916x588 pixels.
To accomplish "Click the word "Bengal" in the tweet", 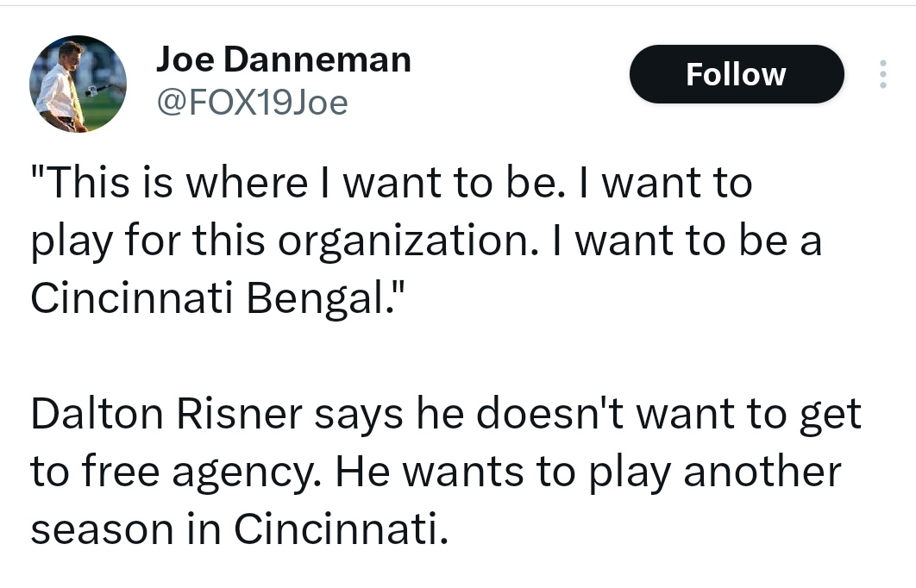I will (x=317, y=297).
